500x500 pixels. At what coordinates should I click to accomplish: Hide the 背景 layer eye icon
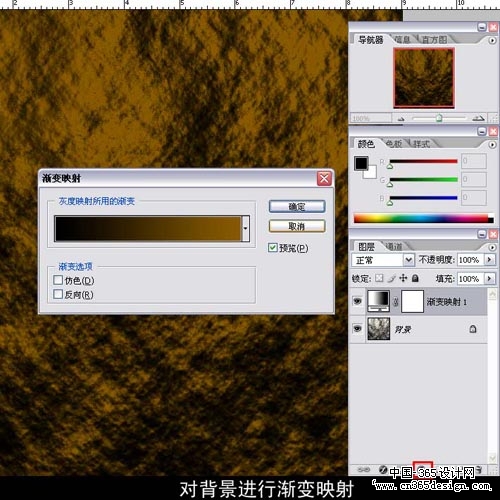tap(357, 329)
